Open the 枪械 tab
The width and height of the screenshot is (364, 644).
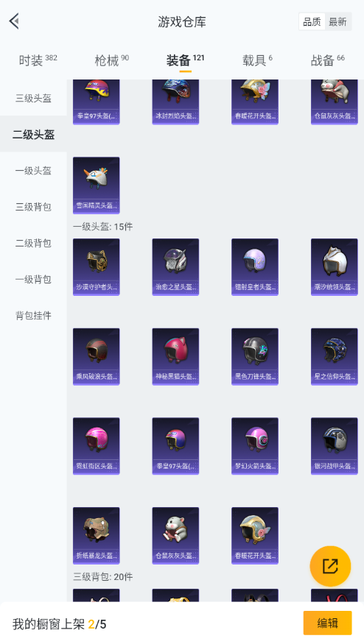click(111, 60)
